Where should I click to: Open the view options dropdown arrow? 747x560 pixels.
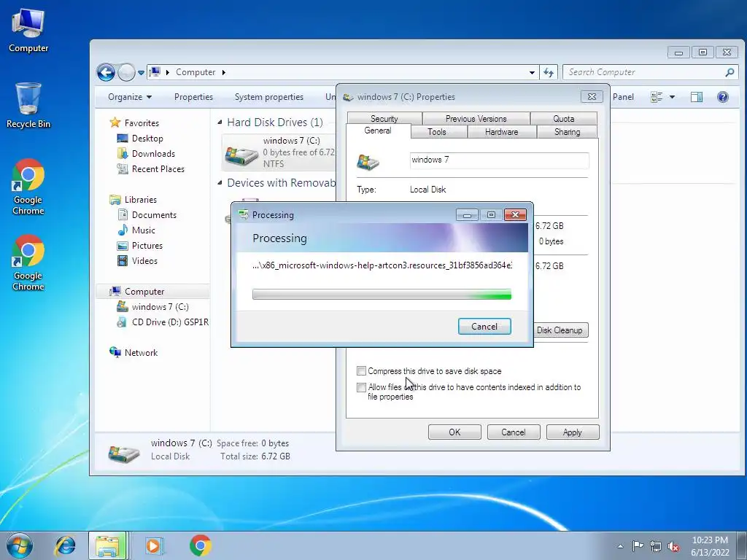click(x=672, y=97)
